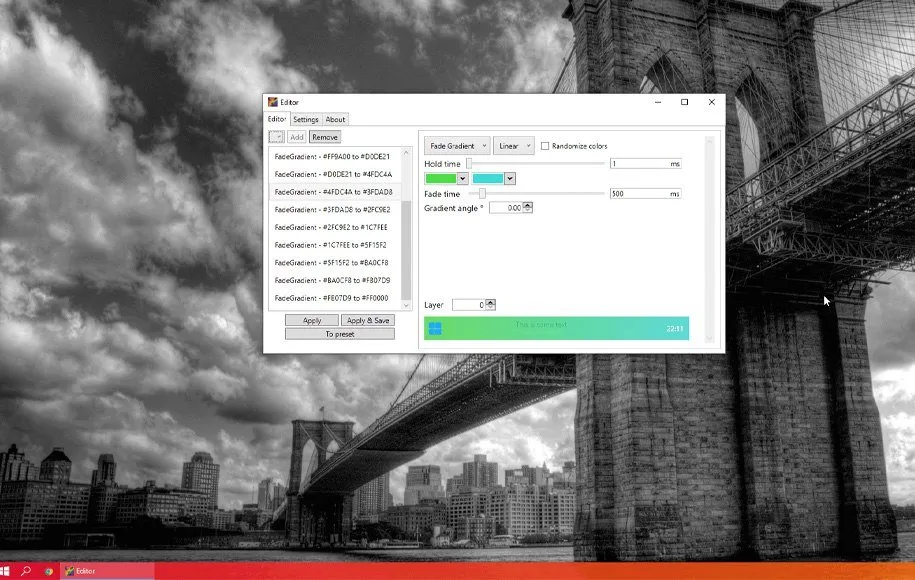
Task: Select FadeGradient #5F15F2 to #BA0CF8 entry
Action: (332, 263)
